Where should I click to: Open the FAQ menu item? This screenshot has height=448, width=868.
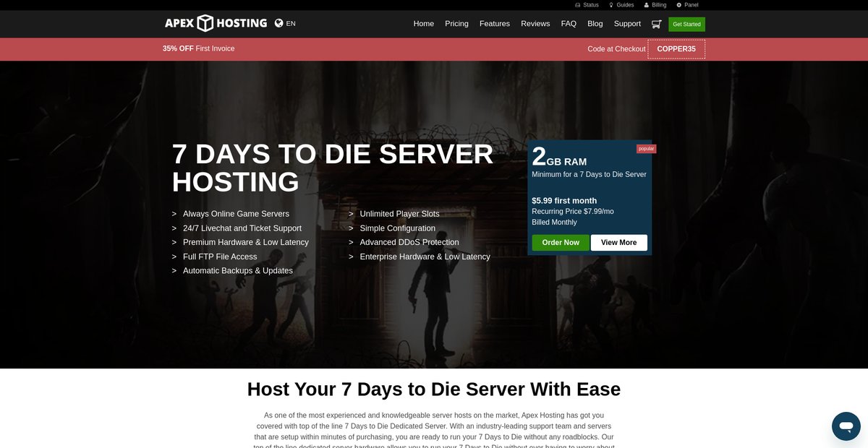click(x=569, y=24)
